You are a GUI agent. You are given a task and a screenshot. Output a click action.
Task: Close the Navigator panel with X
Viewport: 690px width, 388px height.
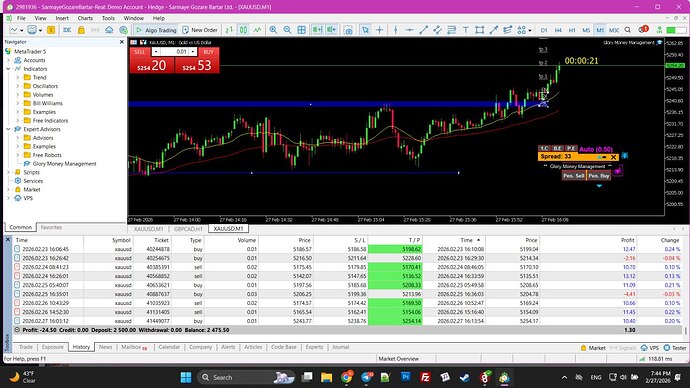tap(122, 42)
